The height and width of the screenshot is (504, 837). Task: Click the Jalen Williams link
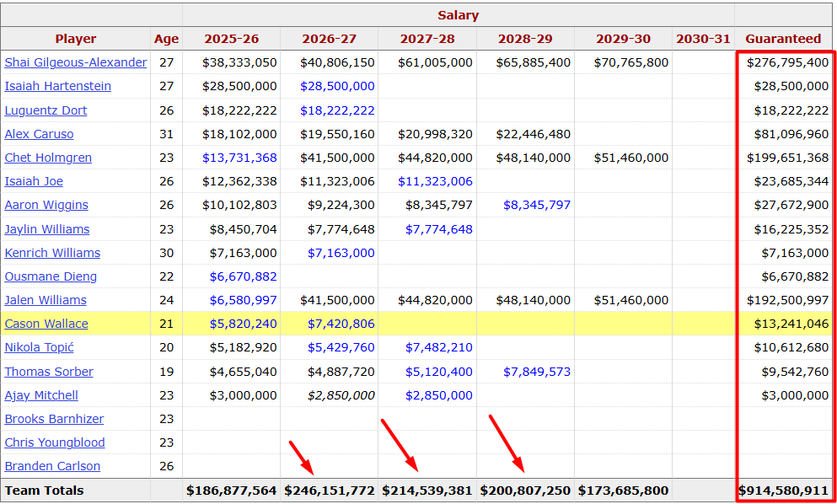coord(46,300)
